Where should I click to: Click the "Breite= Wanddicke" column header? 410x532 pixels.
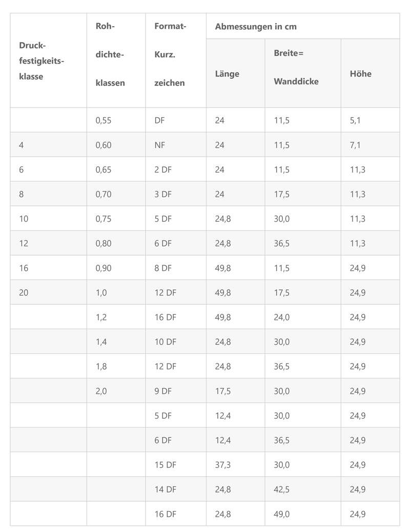point(296,67)
